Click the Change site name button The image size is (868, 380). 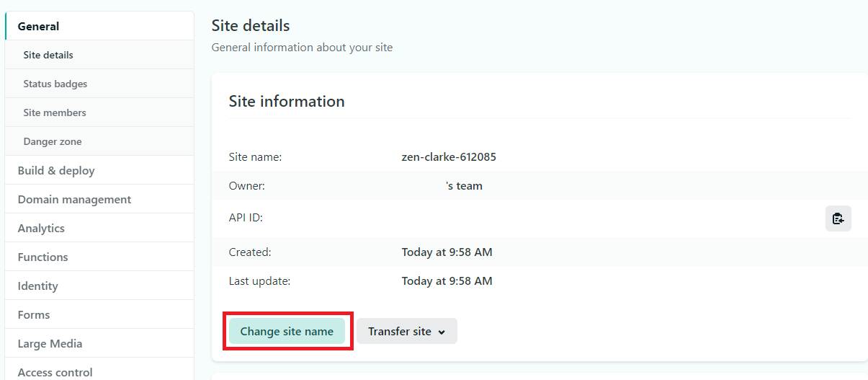tap(287, 332)
